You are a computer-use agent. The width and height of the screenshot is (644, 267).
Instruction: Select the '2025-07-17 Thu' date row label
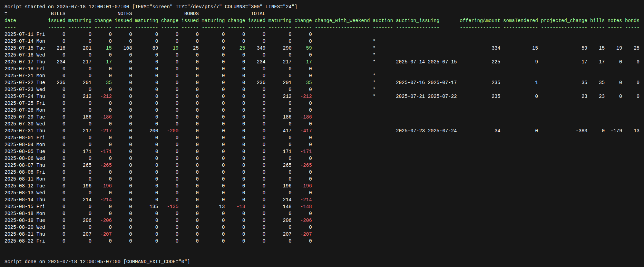pyautogui.click(x=25, y=62)
